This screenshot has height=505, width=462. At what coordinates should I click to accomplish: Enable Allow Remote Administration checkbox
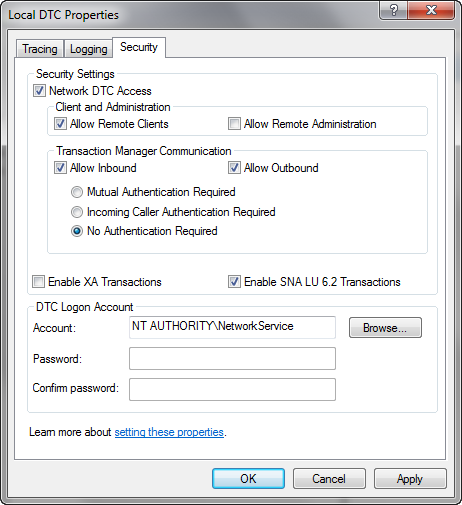(x=234, y=124)
